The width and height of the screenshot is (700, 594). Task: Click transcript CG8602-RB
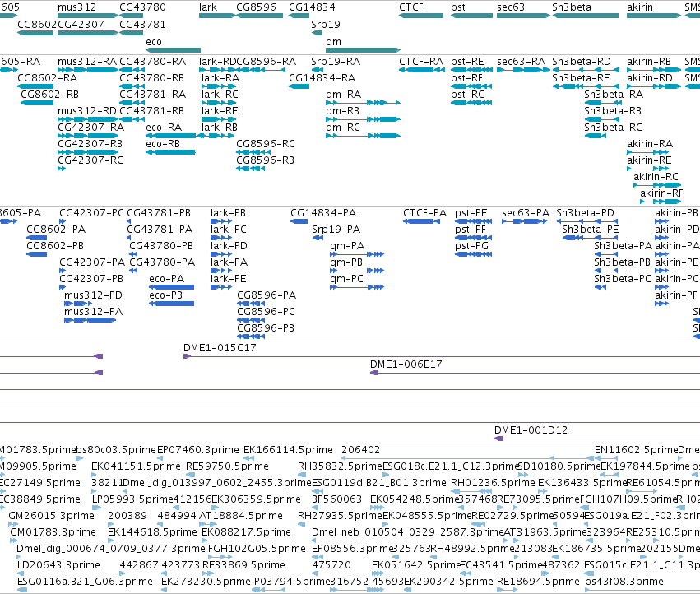click(37, 103)
